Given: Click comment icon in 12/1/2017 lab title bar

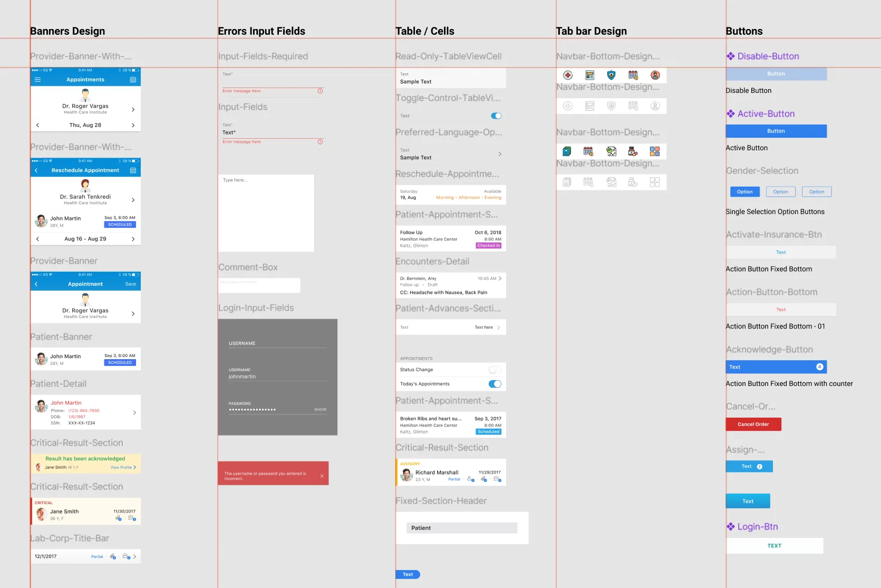Looking at the screenshot, I should coord(126,556).
